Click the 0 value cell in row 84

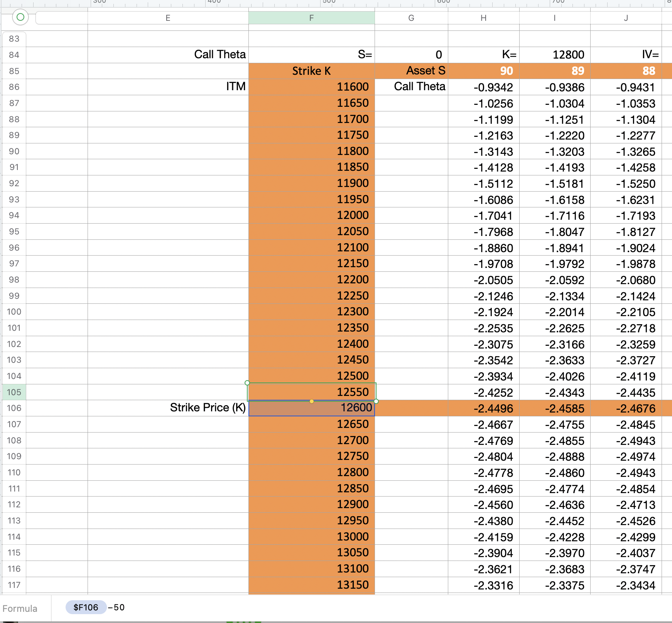(411, 55)
